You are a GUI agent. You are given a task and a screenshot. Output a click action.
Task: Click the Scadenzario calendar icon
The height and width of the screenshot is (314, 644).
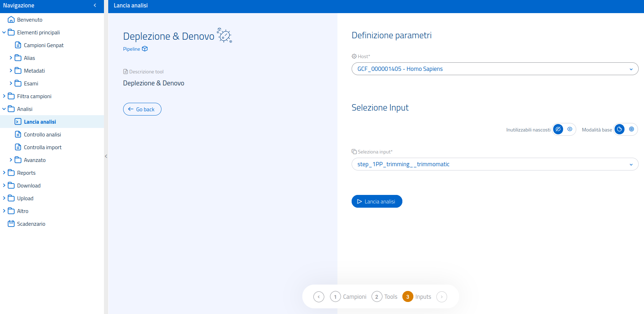point(11,224)
